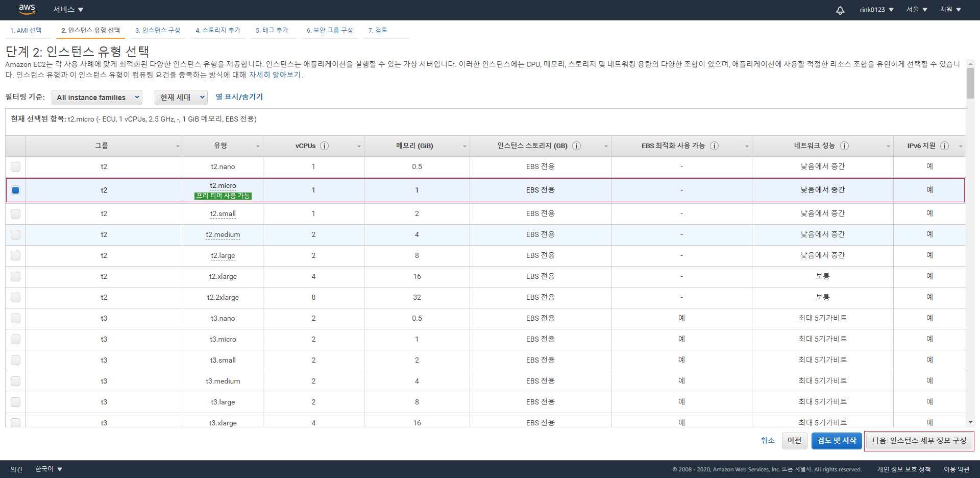The image size is (980, 478).
Task: Open the 네트워크 성능 column sort arrow
Action: point(888,147)
